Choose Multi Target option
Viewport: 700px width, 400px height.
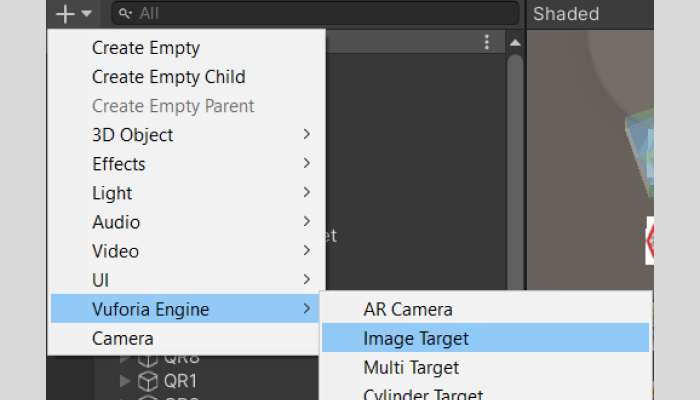click(411, 368)
